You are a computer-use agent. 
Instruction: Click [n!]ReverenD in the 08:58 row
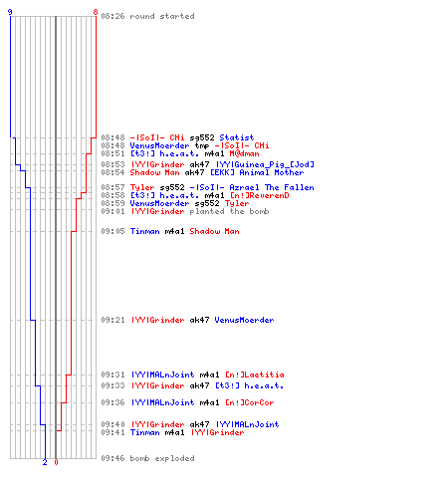tap(259, 195)
